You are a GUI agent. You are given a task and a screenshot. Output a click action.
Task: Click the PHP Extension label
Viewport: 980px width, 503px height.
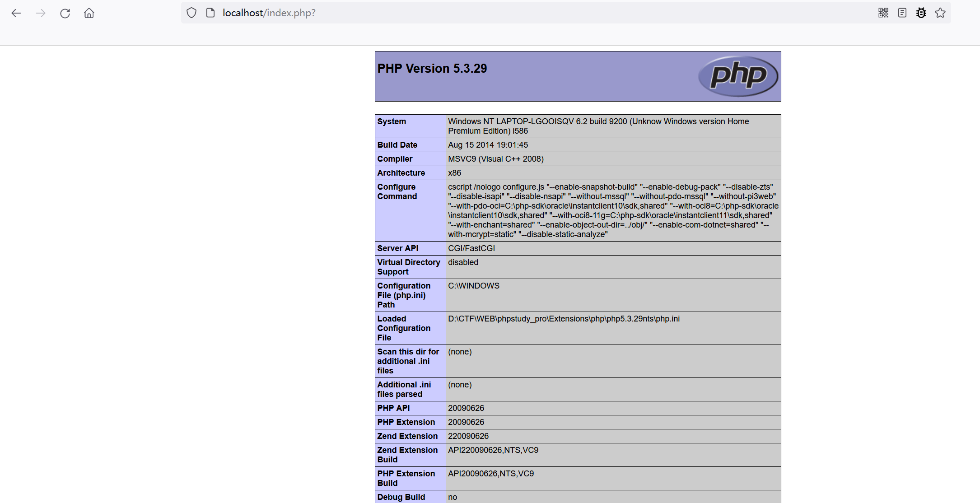(406, 422)
